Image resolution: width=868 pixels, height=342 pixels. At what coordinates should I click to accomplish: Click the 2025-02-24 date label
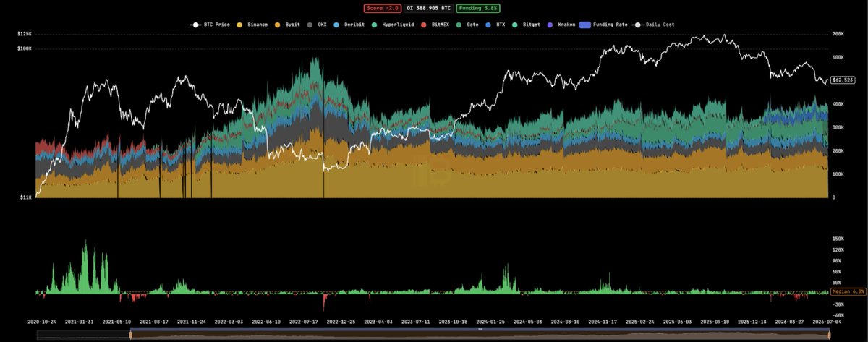[641, 321]
